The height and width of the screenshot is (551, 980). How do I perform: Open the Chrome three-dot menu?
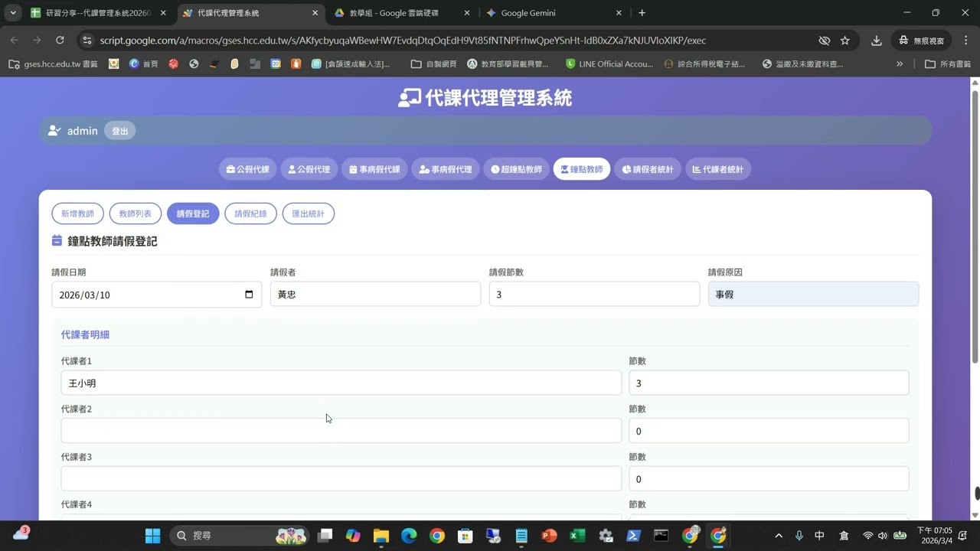pos(965,41)
